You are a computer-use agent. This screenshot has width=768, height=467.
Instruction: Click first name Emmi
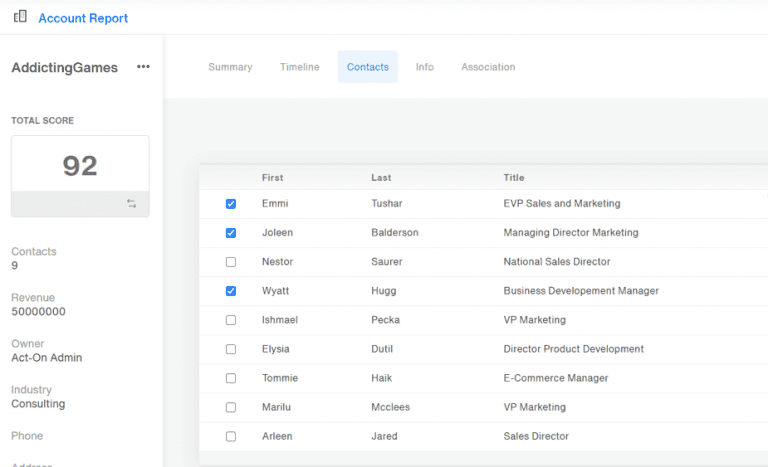275,203
